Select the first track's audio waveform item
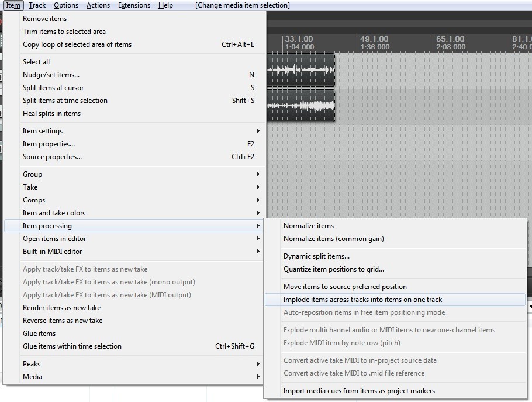532x402 pixels. pyautogui.click(x=300, y=70)
